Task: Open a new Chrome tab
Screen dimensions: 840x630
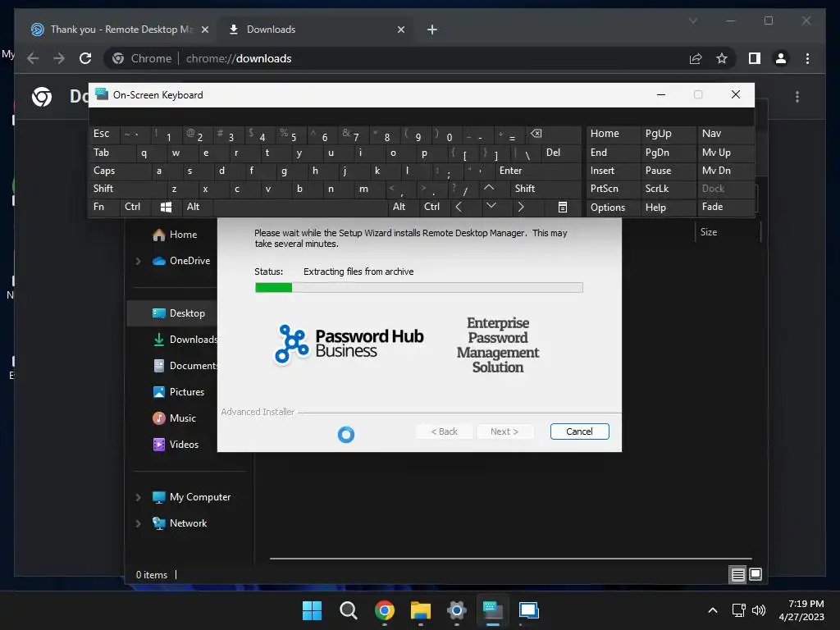Action: point(432,30)
